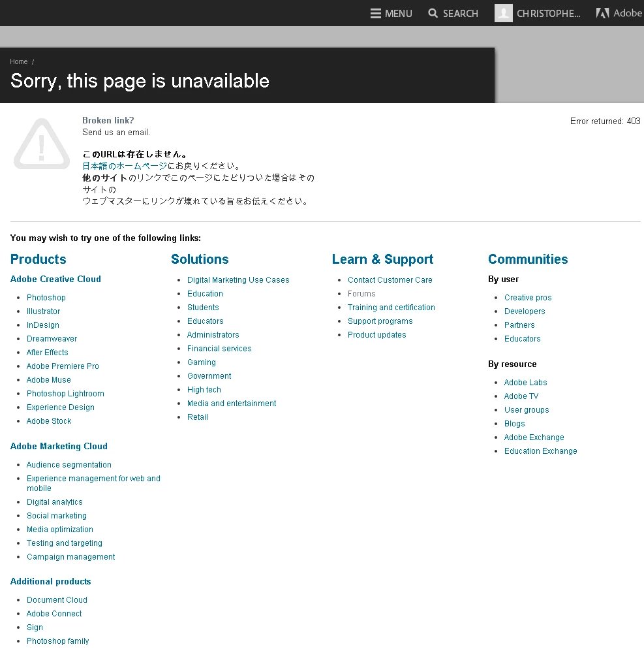Open the Dreamweaver link
Viewport: 644px width, 651px height.
point(52,339)
